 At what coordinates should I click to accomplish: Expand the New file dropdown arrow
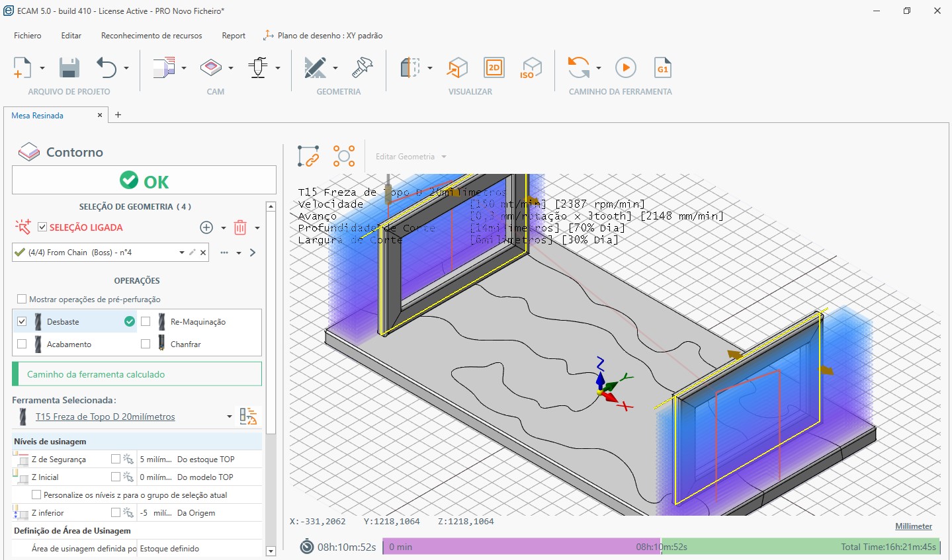pyautogui.click(x=42, y=68)
